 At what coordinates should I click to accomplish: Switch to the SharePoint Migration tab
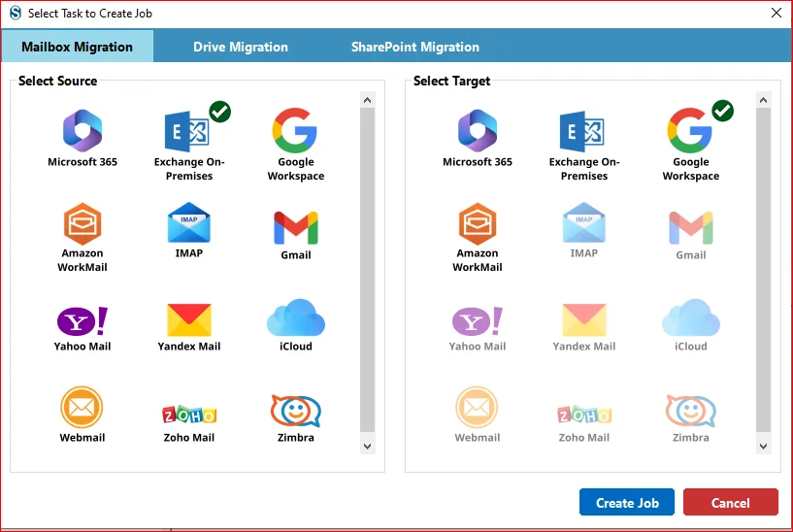click(x=415, y=47)
